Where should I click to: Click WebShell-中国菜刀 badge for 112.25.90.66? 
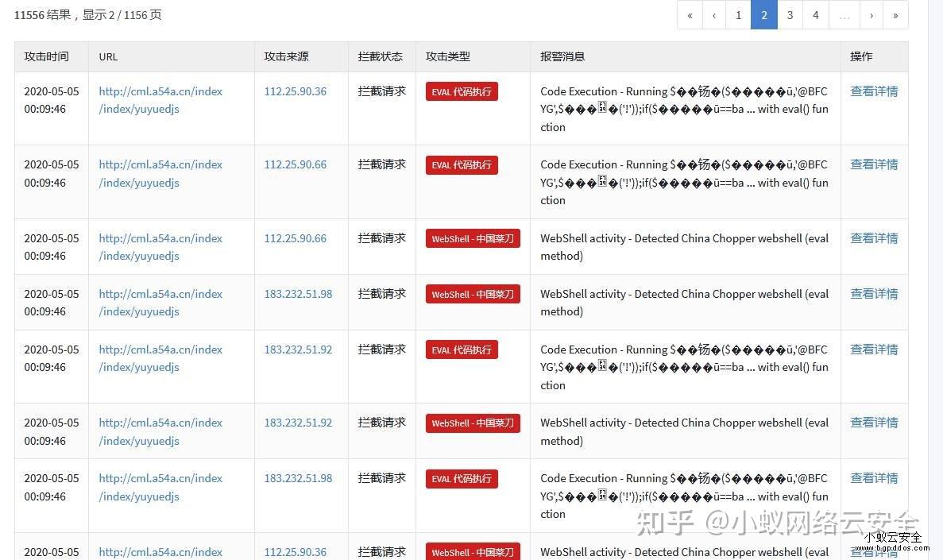tap(473, 239)
